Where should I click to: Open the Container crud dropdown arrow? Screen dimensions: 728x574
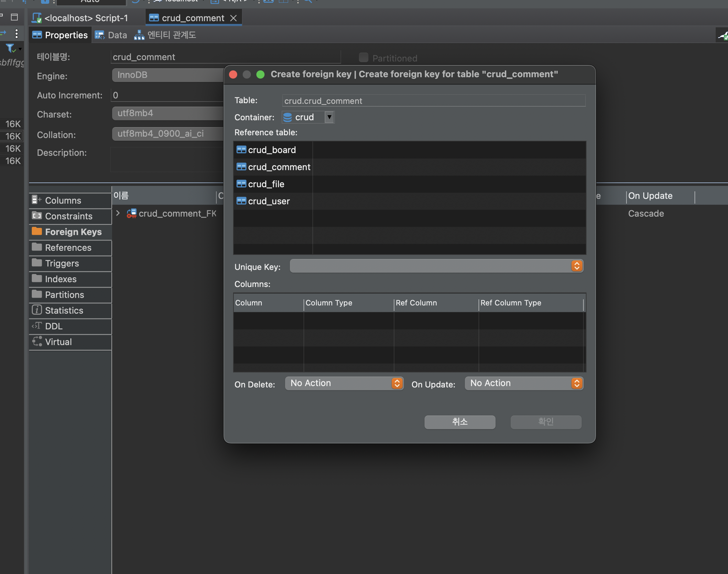coord(329,117)
